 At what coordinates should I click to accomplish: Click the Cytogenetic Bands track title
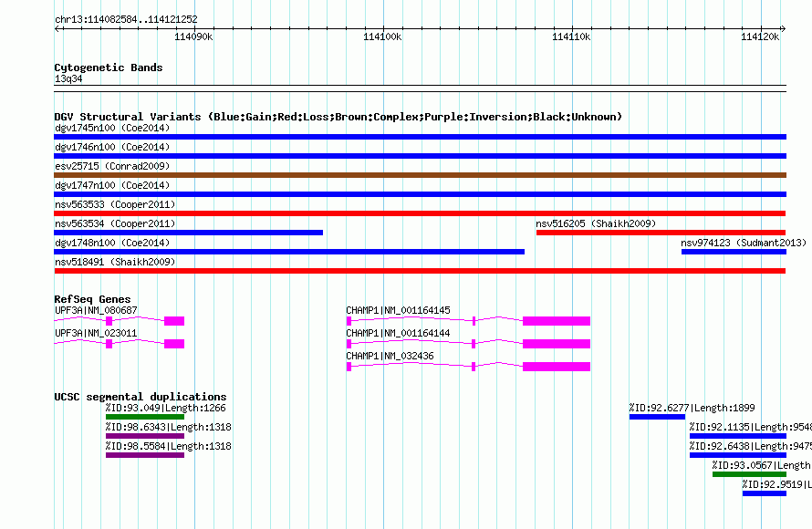(x=109, y=67)
